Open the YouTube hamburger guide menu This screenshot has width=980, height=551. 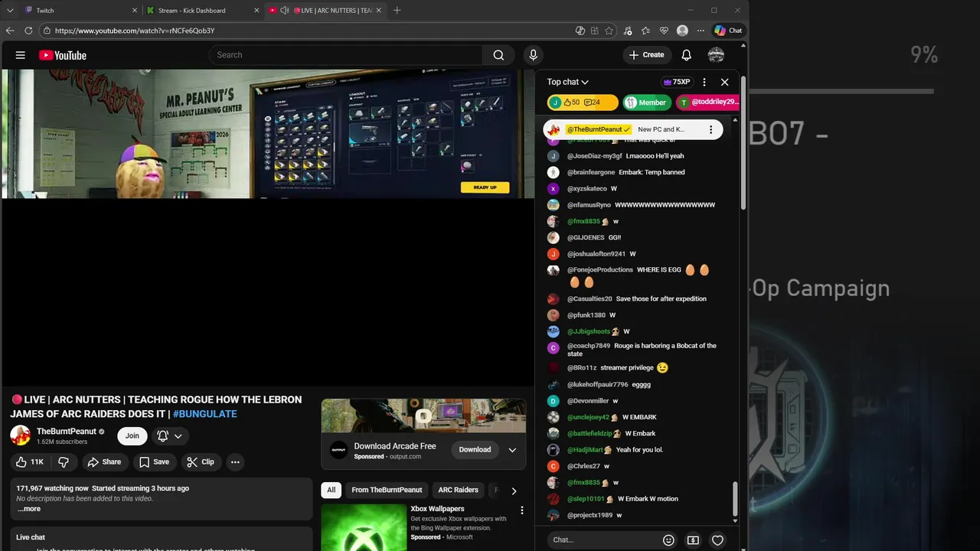pos(21,55)
